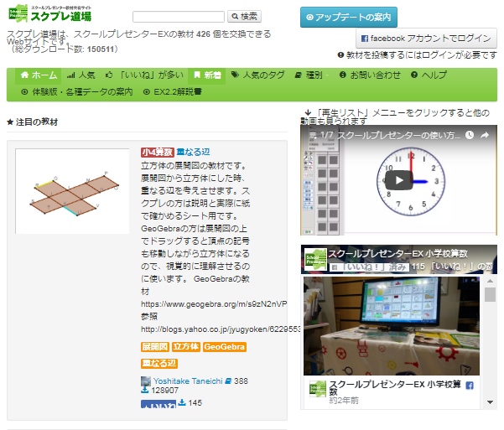Open the blogs.yahoo.co.jp reference URL
This screenshot has width=504, height=430.
[221, 329]
